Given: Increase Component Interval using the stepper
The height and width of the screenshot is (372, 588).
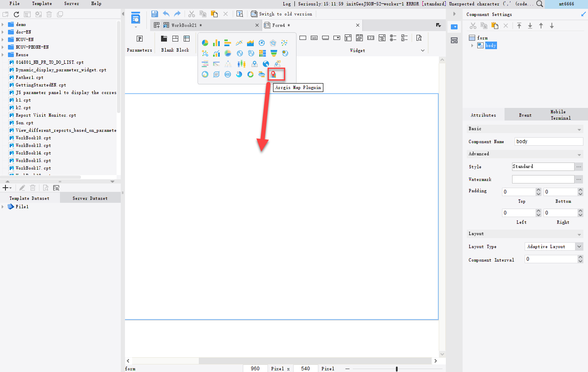Looking at the screenshot, I should pos(580,257).
